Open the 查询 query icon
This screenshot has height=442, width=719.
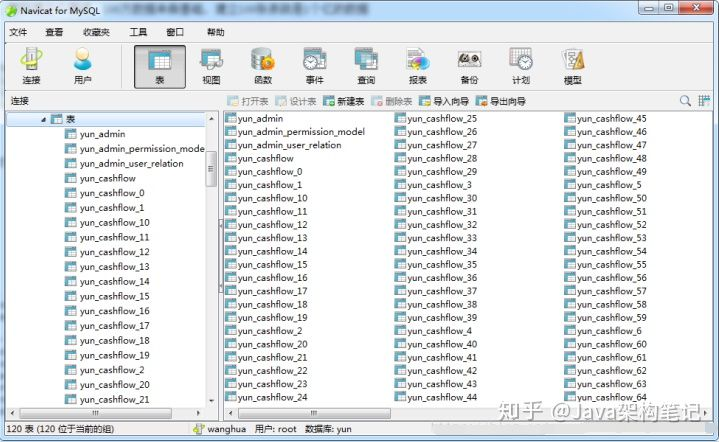[x=366, y=67]
